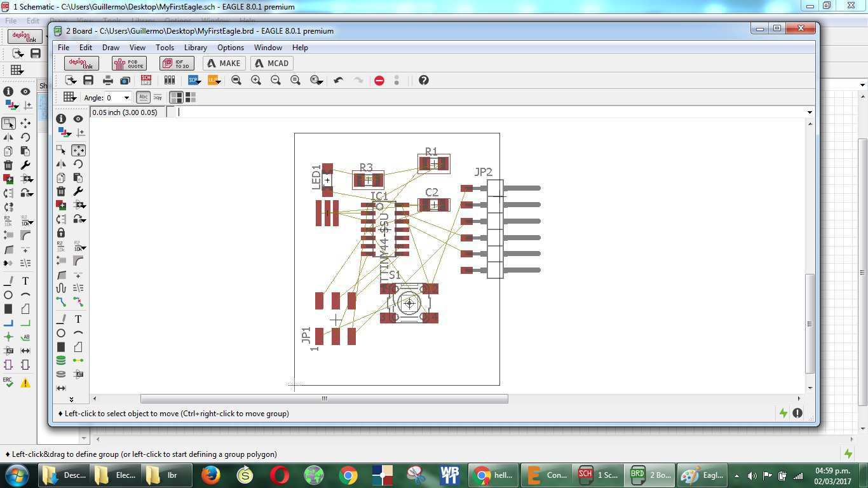868x488 pixels.
Task: Open the zoom select dropdown
Action: click(316, 80)
